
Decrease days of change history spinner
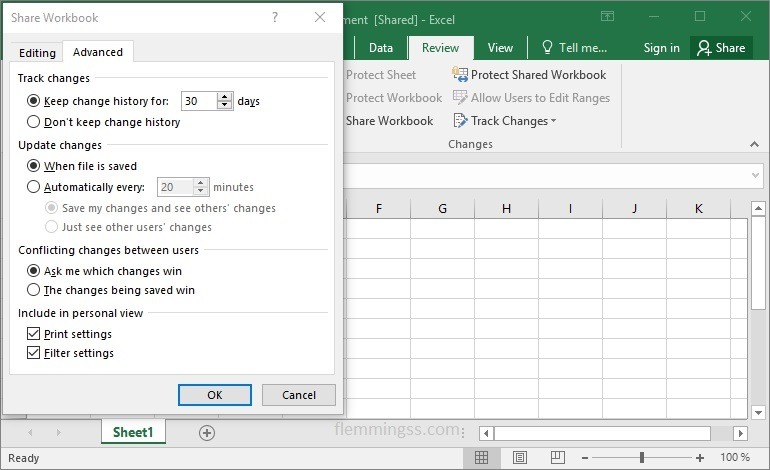(224, 105)
